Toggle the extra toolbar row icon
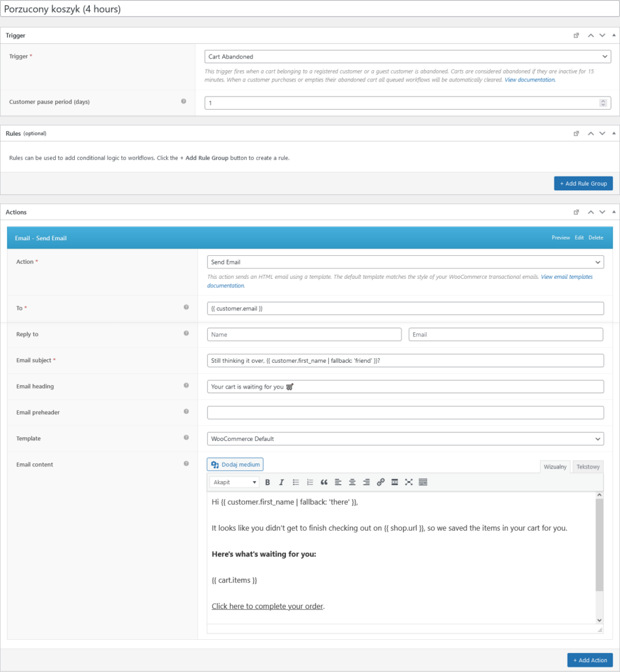The height and width of the screenshot is (672, 620). pos(423,482)
